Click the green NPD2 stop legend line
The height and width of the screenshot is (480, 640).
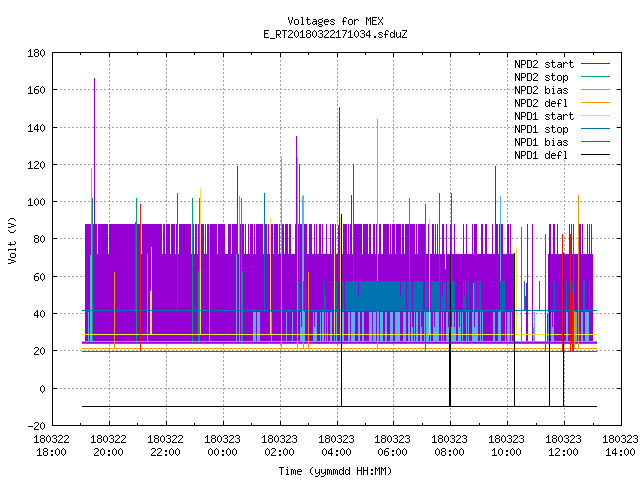[x=595, y=76]
